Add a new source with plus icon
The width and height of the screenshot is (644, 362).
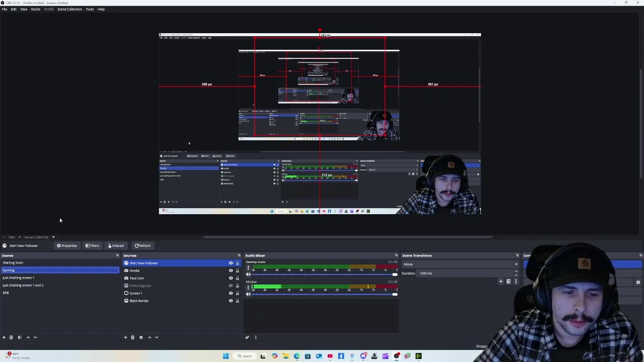[x=125, y=337]
